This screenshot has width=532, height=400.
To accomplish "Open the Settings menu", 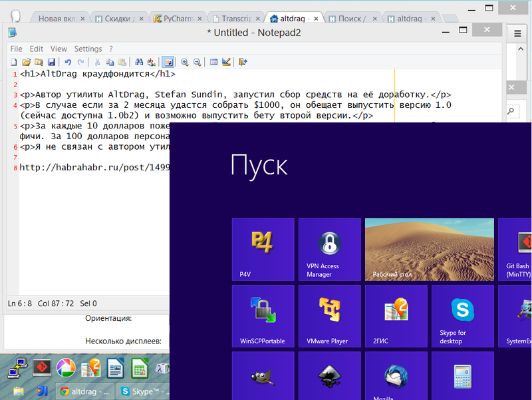I will (x=88, y=49).
